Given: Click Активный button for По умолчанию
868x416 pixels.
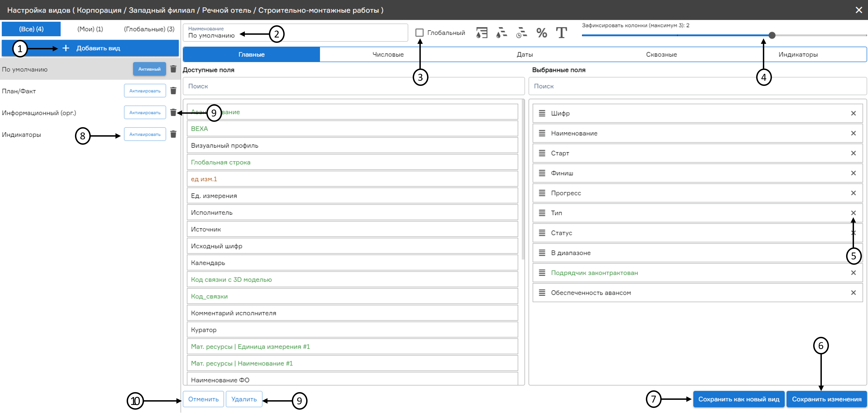Looking at the screenshot, I should 149,69.
